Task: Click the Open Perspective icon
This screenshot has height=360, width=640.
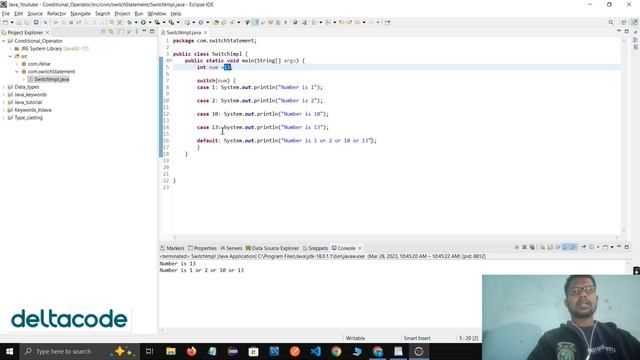Action: [624, 22]
